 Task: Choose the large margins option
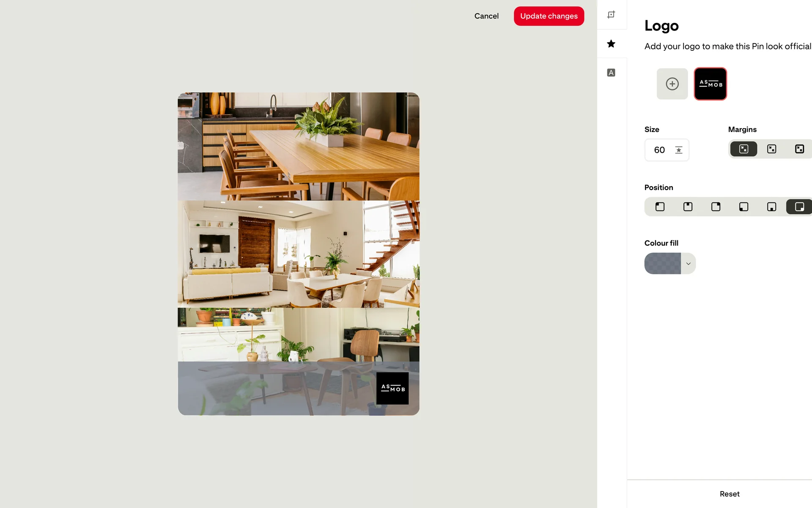click(799, 149)
